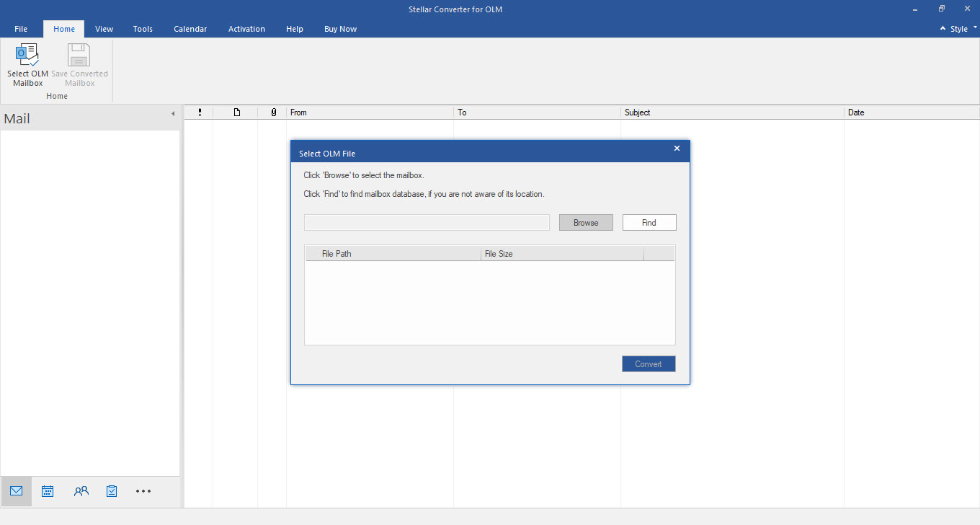Image resolution: width=980 pixels, height=525 pixels.
Task: Click the File Size column header
Action: [x=562, y=254]
